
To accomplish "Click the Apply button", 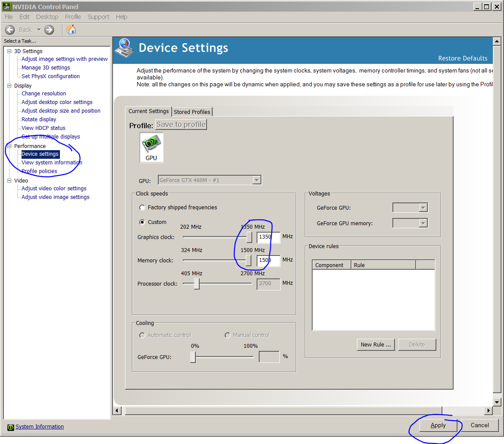I will click(x=438, y=425).
